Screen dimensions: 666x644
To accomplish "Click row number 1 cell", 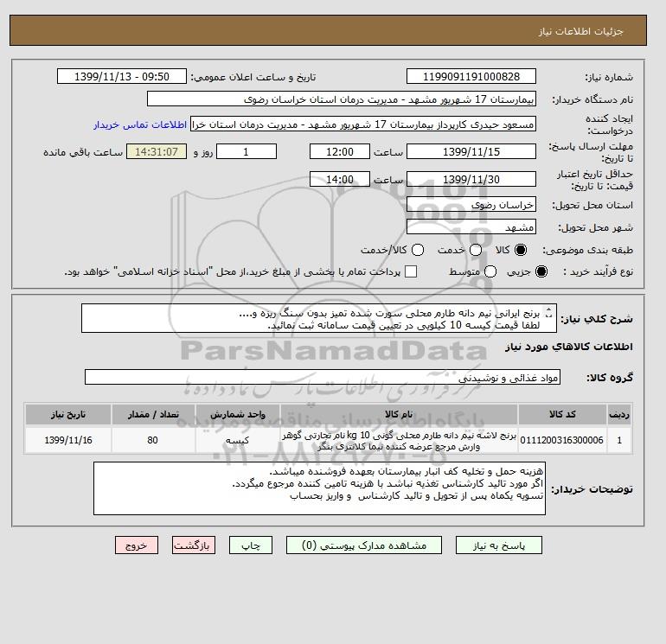I will pos(618,440).
